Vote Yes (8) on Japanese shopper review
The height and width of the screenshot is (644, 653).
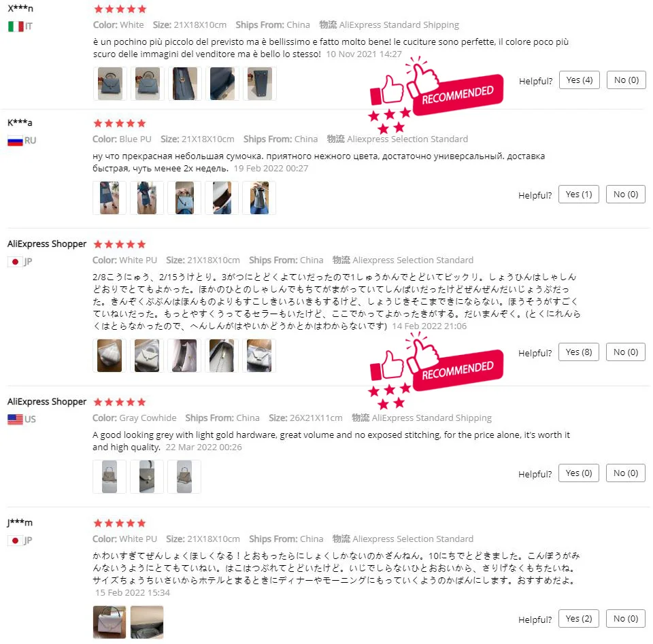point(578,352)
